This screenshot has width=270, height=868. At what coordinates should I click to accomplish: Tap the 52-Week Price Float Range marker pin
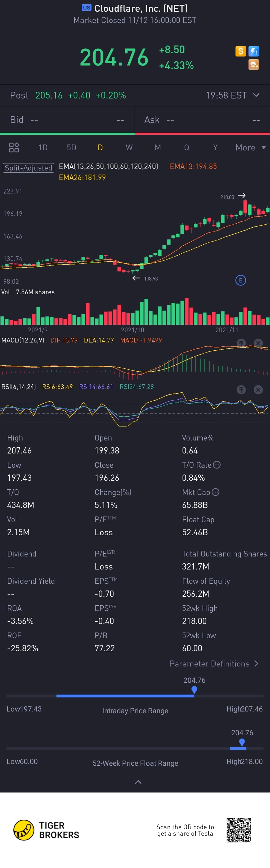(x=242, y=742)
